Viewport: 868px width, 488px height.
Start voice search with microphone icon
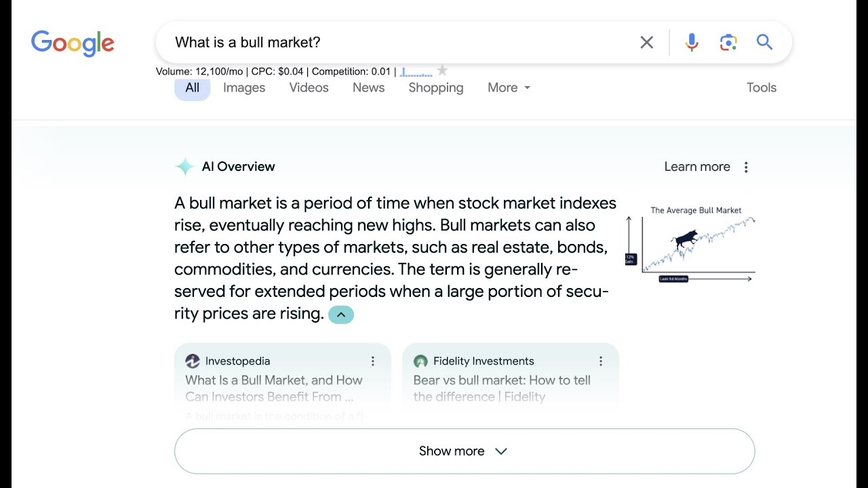692,43
